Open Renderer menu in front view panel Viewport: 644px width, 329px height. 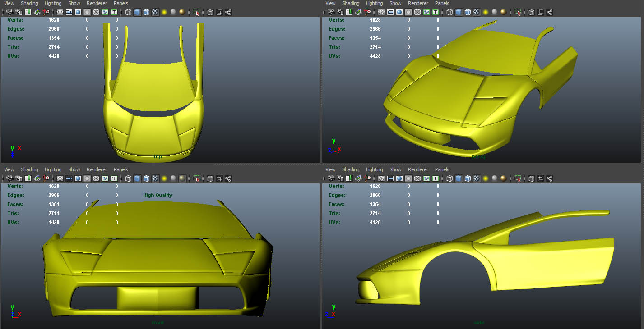97,169
